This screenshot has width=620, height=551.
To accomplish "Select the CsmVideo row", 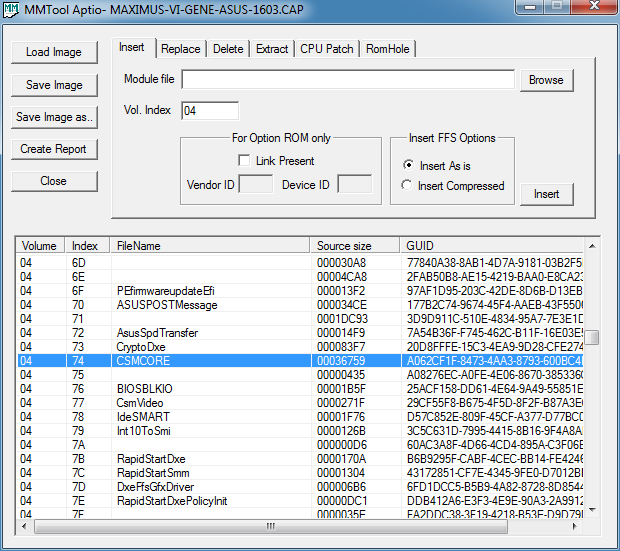I will pos(301,403).
